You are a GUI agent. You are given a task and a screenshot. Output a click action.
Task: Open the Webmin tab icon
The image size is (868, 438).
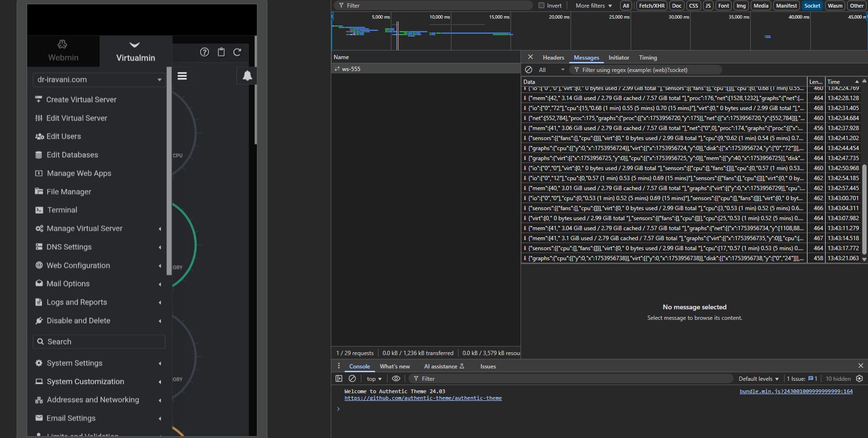(62, 44)
